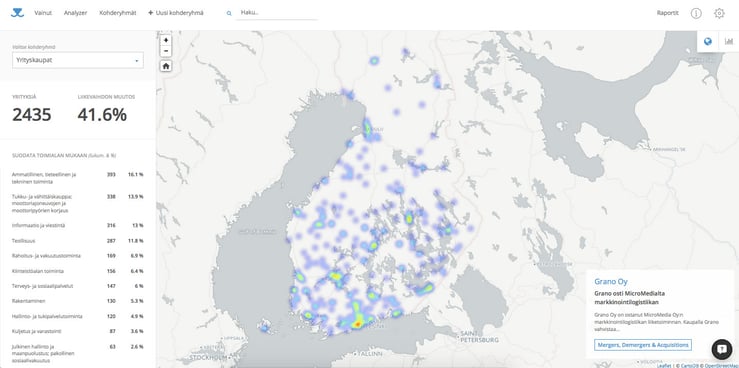
Task: Open the Raportit menu item
Action: pyautogui.click(x=667, y=13)
